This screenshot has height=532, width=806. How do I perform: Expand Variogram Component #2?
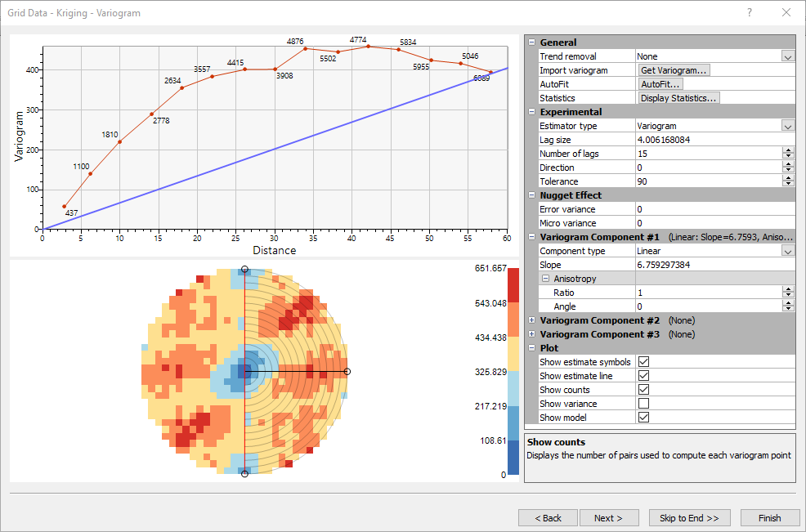[x=532, y=320]
